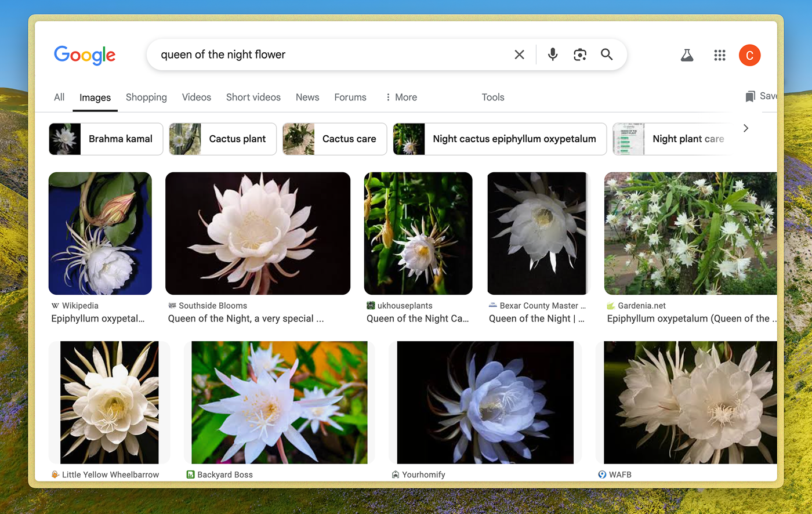Expand the More search categories menu
Image resolution: width=812 pixels, height=514 pixels.
pyautogui.click(x=401, y=97)
